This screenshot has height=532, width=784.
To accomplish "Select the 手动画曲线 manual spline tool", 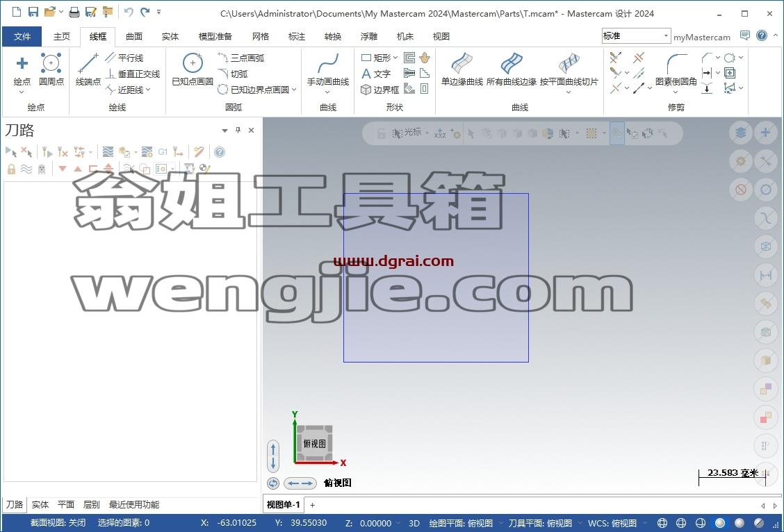I will point(328,69).
